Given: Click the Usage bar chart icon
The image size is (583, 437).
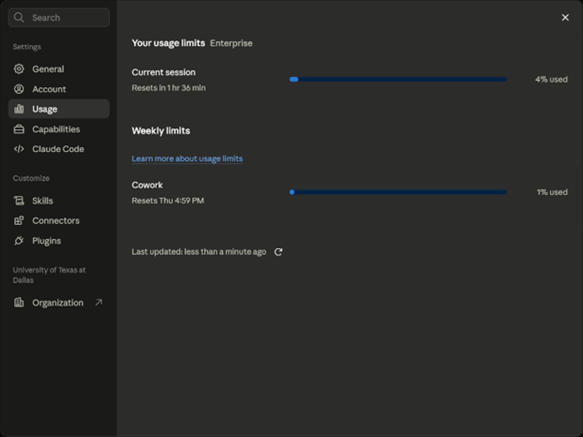Looking at the screenshot, I should click(x=19, y=109).
